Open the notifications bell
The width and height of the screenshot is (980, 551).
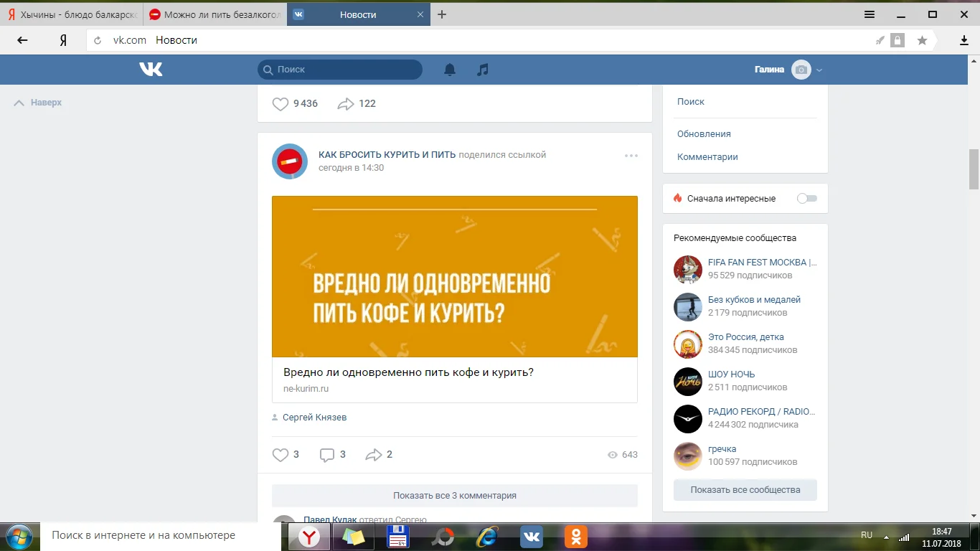450,70
